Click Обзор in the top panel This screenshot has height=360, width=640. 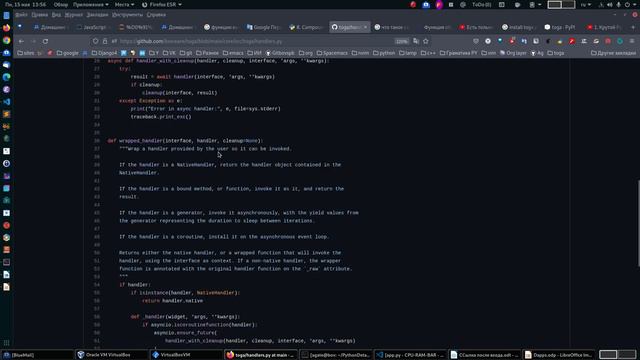coord(61,4)
